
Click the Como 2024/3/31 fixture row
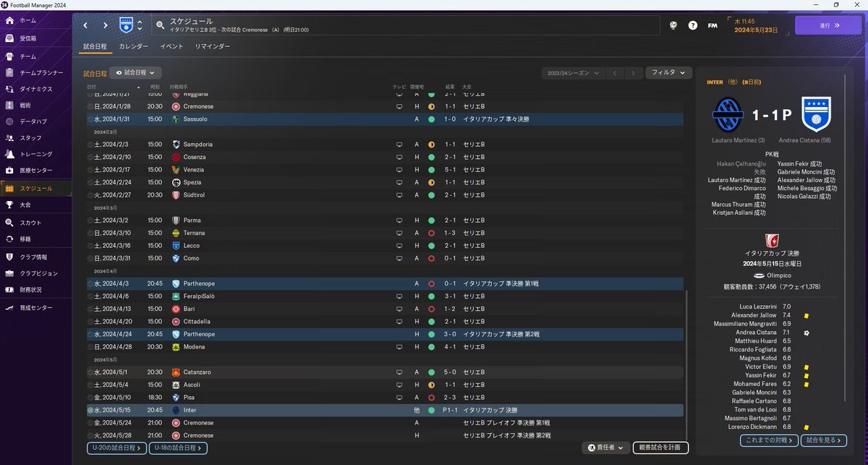pyautogui.click(x=385, y=258)
